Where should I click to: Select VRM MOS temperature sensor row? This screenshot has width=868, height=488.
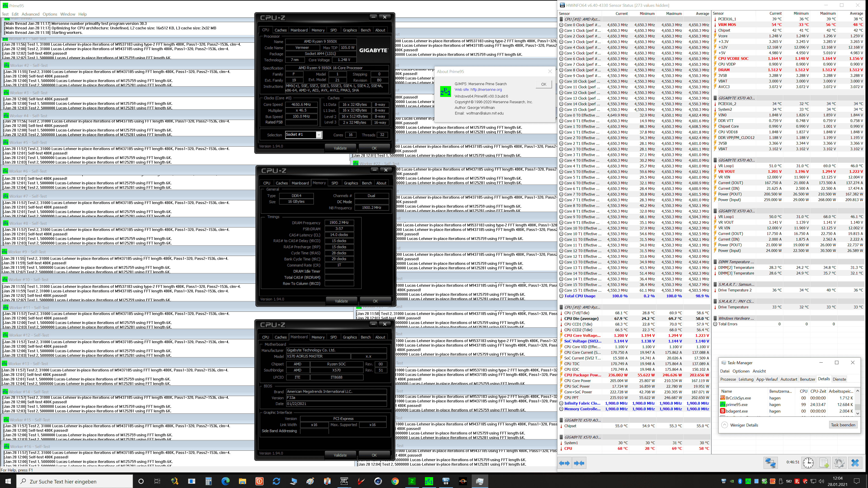coord(788,25)
